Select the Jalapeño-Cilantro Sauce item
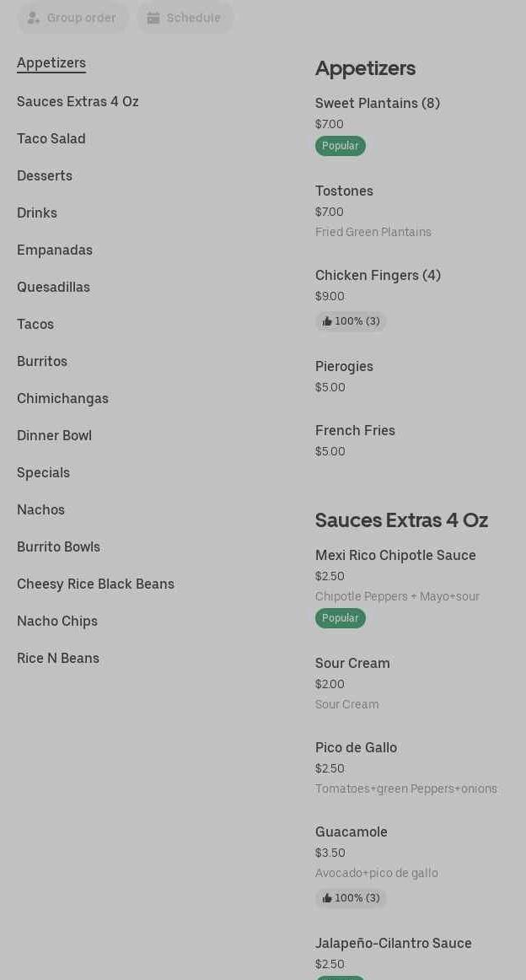Viewport: 526px width, 980px height. coord(393,944)
